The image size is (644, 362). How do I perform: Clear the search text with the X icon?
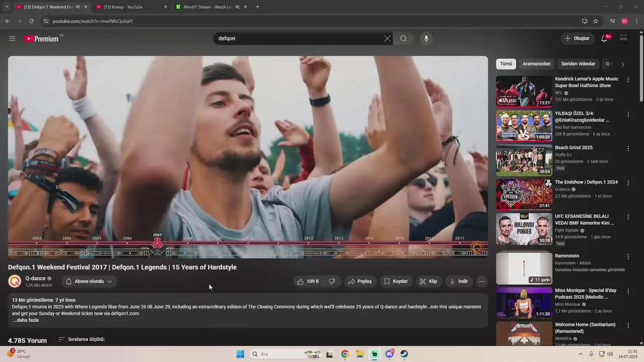(x=387, y=39)
